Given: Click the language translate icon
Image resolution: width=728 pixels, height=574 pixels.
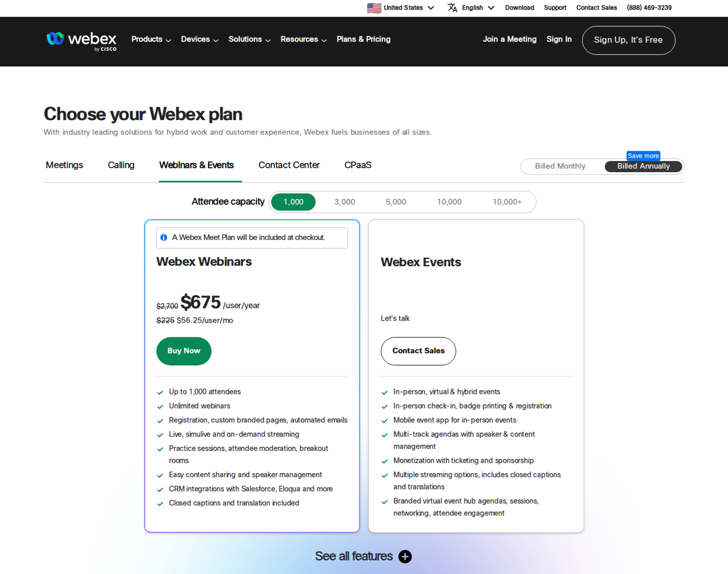Looking at the screenshot, I should click(x=452, y=8).
